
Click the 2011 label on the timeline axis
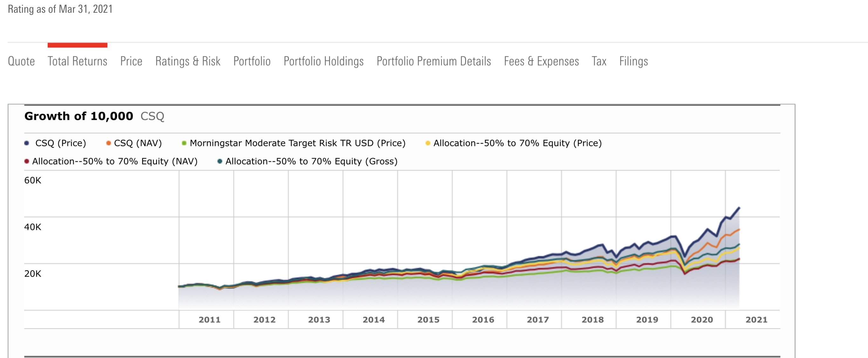209,320
